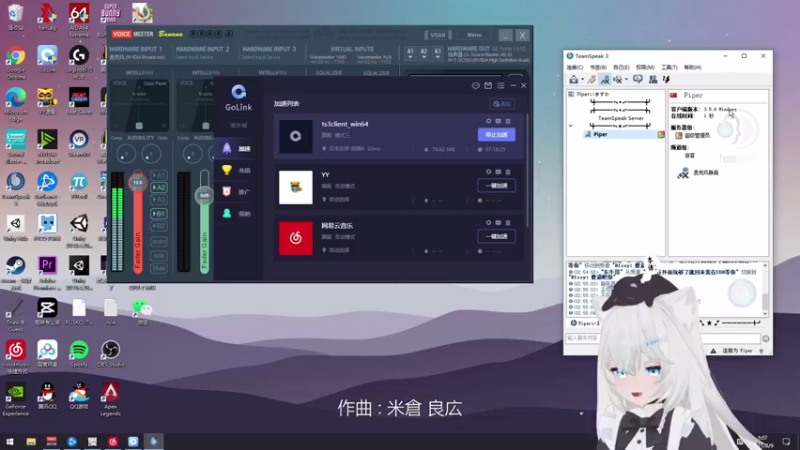
Task: Open TeamSpeak 工具(T) menu
Action: click(x=669, y=67)
